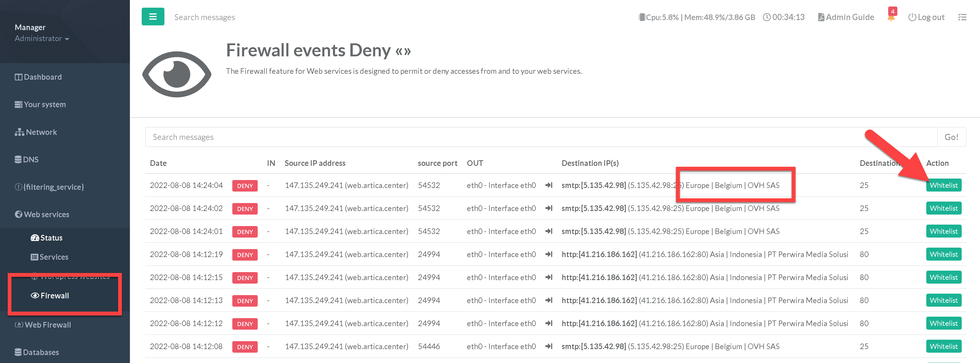Click the table Search messages input field
980x363 pixels.
(540, 137)
